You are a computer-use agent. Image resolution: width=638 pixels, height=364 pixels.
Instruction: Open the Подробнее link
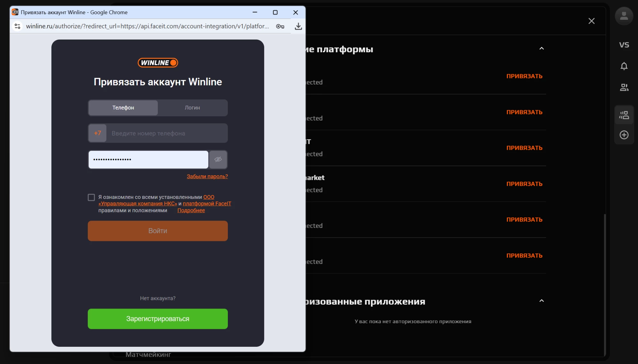191,210
